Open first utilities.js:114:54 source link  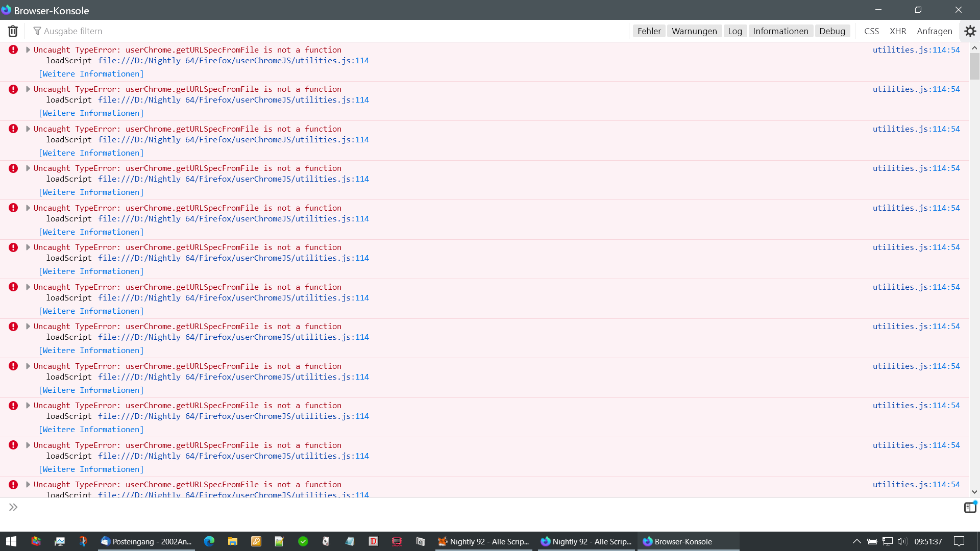916,49
